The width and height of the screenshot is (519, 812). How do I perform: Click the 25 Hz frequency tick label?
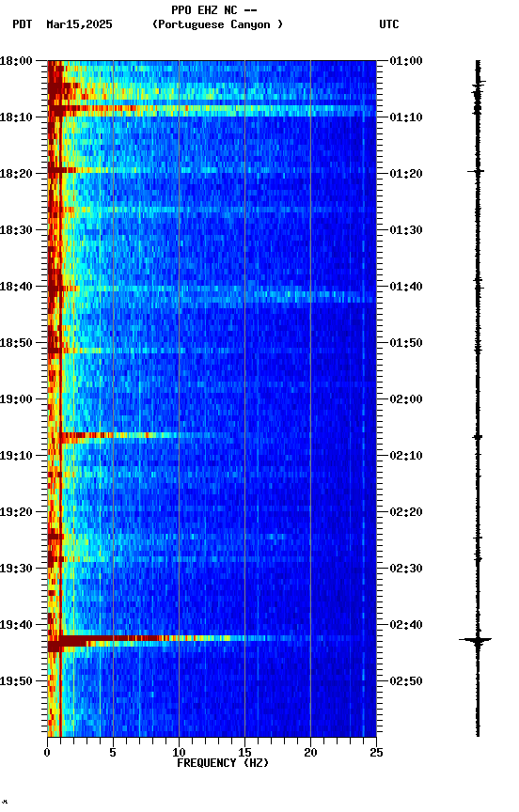click(377, 753)
